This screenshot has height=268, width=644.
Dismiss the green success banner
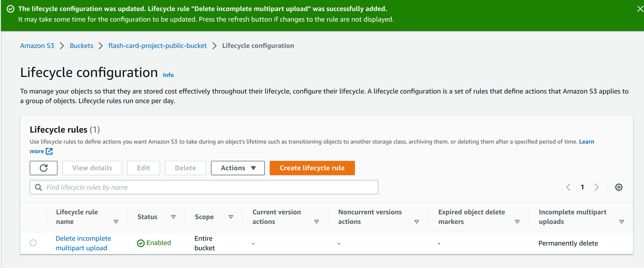pos(640,9)
